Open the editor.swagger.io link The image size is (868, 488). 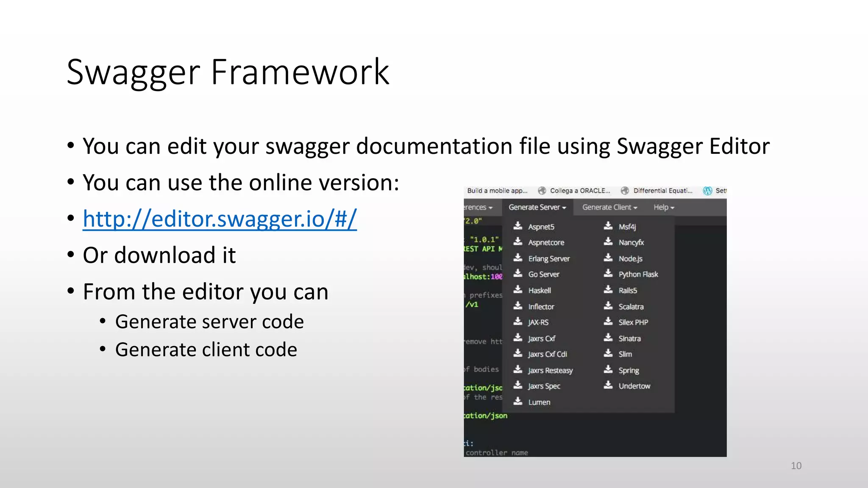coord(220,219)
